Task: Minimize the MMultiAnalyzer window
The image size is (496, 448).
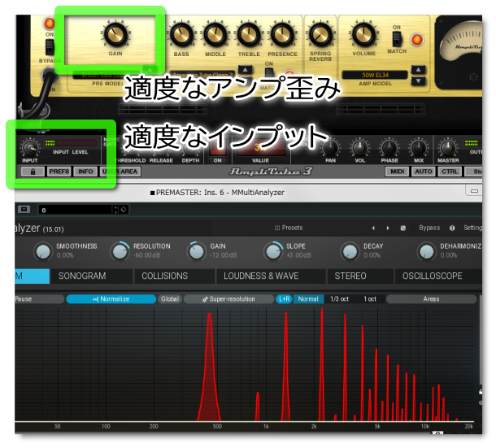Action: (474, 191)
